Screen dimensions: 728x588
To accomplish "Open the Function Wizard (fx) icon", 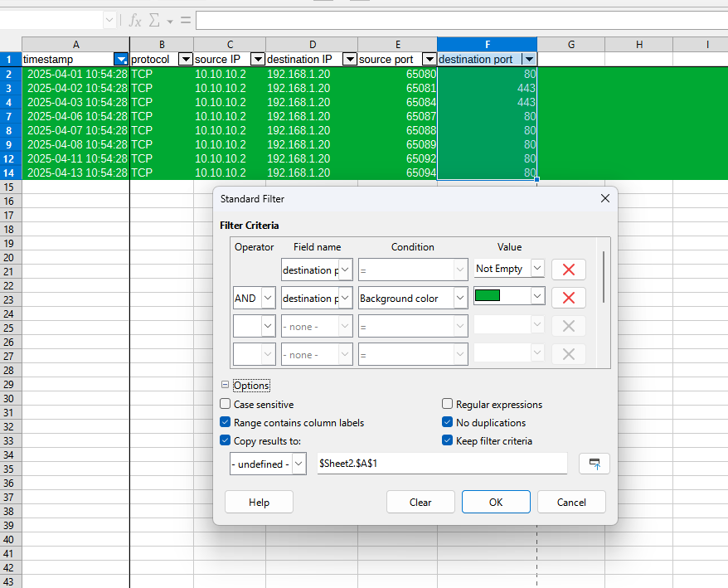I will (x=135, y=20).
